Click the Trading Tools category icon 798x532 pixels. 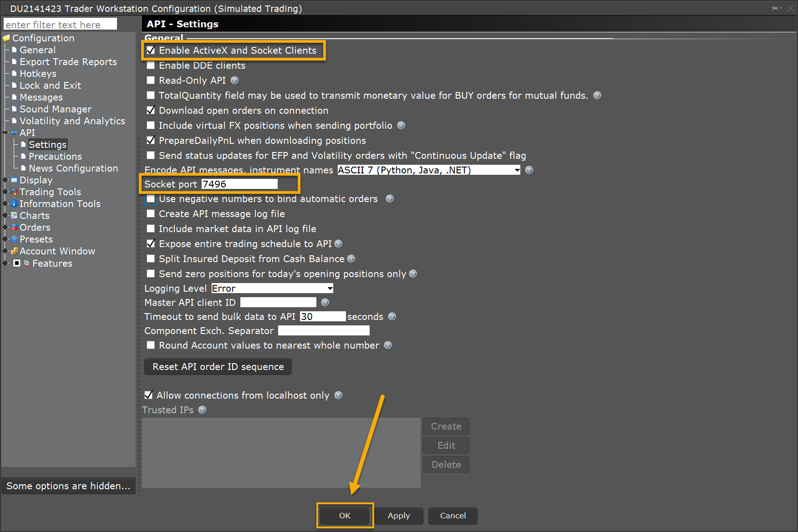point(14,192)
